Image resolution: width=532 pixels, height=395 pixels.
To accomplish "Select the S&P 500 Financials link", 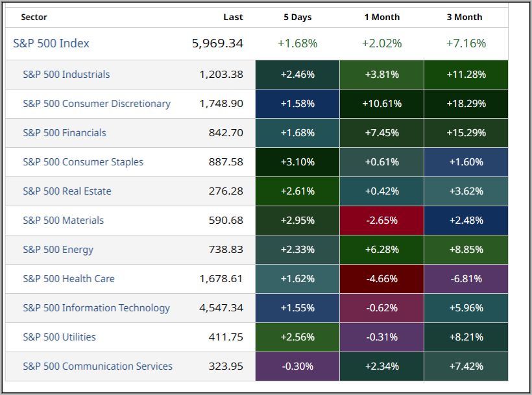I will tap(64, 133).
